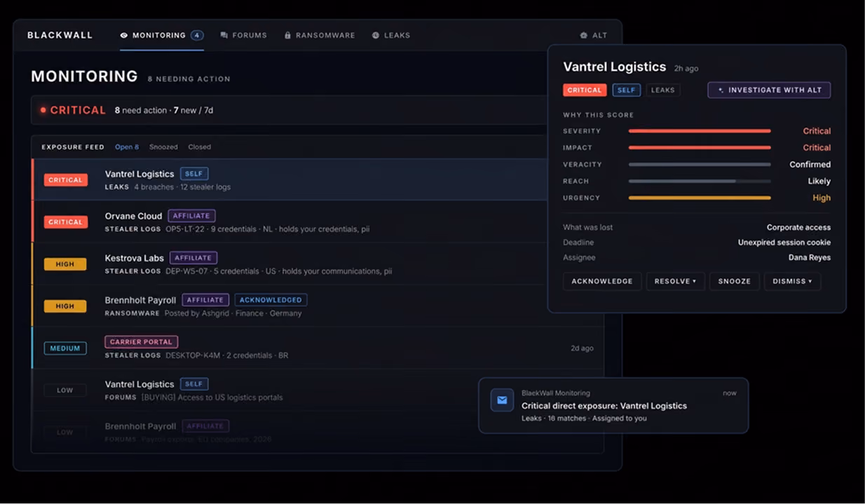Image resolution: width=865 pixels, height=504 pixels.
Task: Click the AFFILIATE tag next to Orvane Cloud
Action: click(191, 216)
